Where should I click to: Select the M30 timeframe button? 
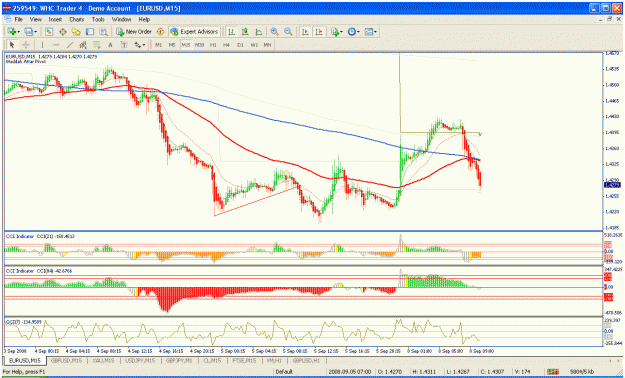click(199, 45)
